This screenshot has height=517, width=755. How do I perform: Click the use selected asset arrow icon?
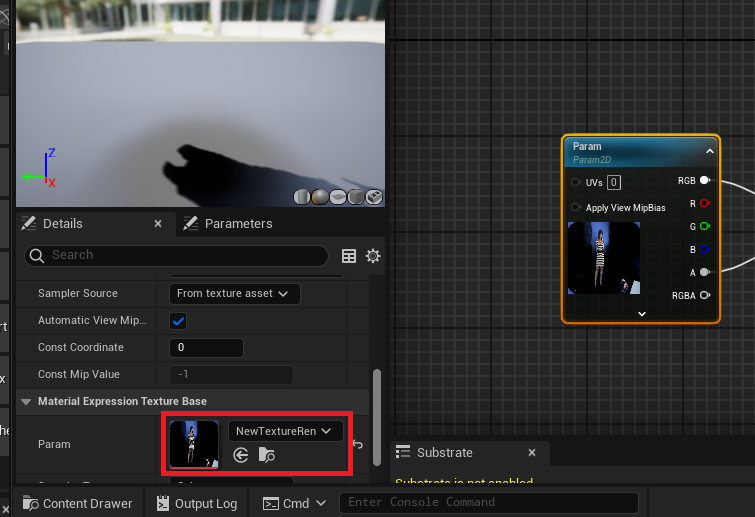pos(241,455)
